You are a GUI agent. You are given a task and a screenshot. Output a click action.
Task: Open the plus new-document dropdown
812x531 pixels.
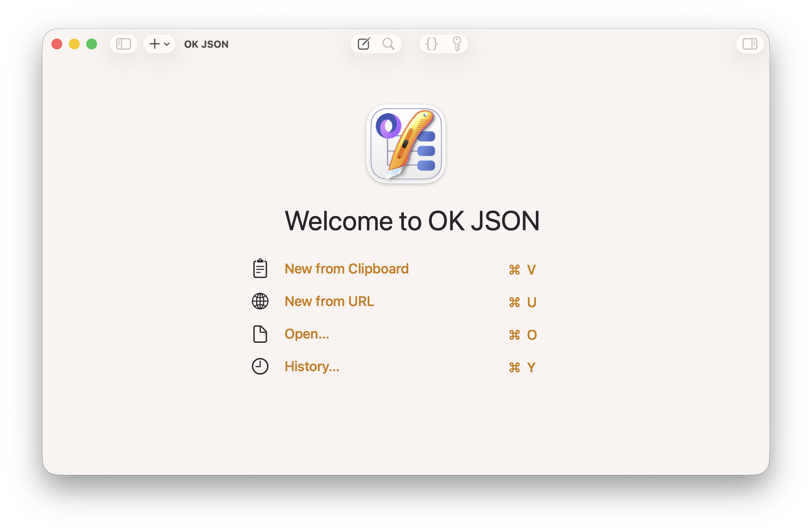(159, 44)
